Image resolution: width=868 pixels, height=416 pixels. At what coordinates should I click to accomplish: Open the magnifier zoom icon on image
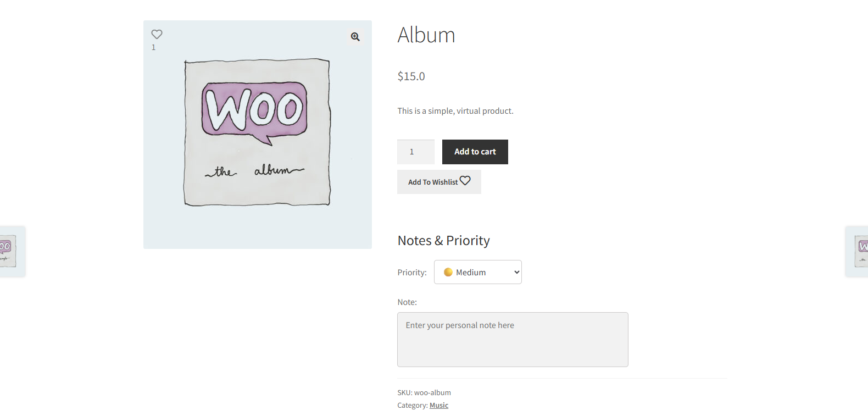click(x=355, y=37)
